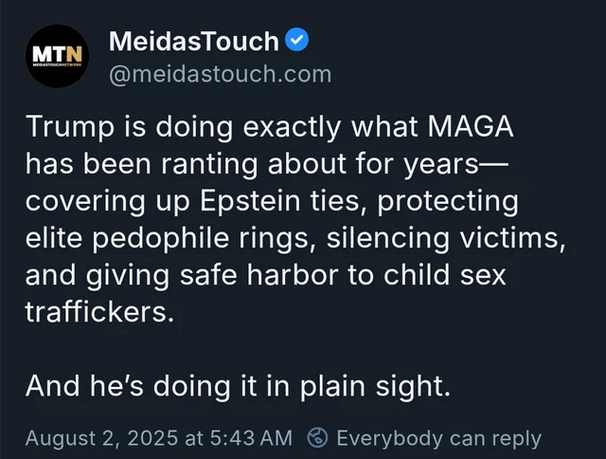Click the word "exactly" in the first line

pos(292,128)
